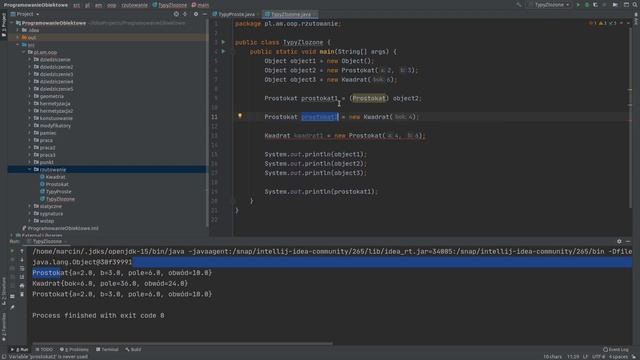Open Run panel settings gear icon
This screenshot has width=640, height=360.
619,241
